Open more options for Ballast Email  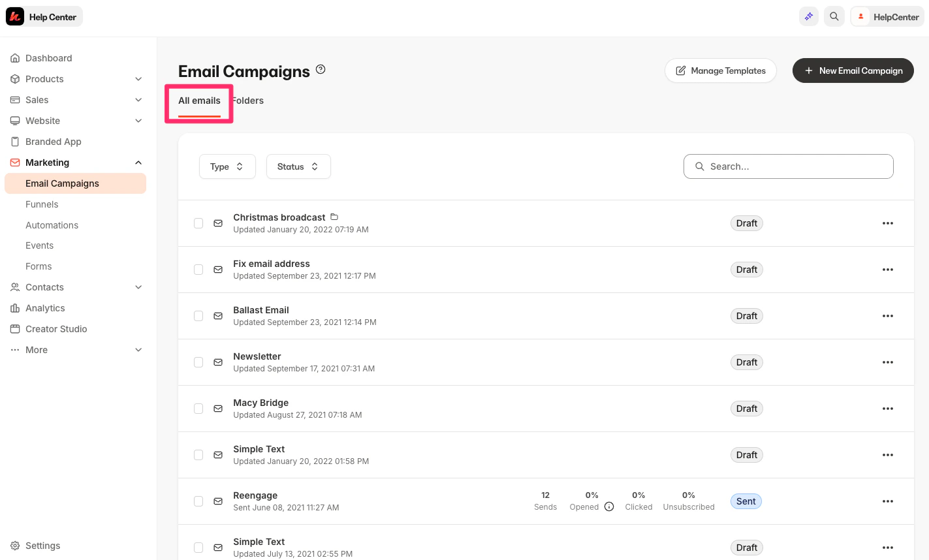pyautogui.click(x=888, y=316)
